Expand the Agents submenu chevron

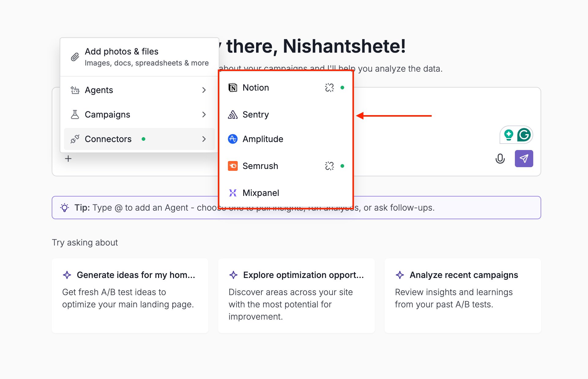click(x=204, y=90)
